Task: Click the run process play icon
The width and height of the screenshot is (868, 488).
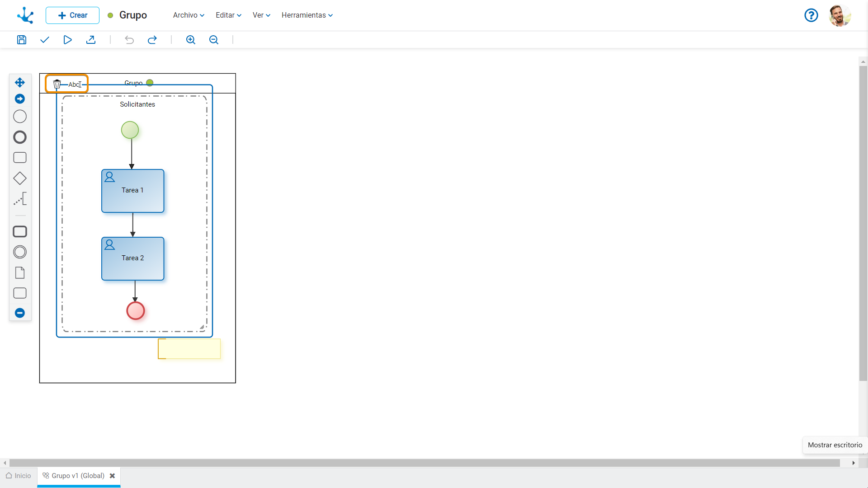Action: [67, 40]
